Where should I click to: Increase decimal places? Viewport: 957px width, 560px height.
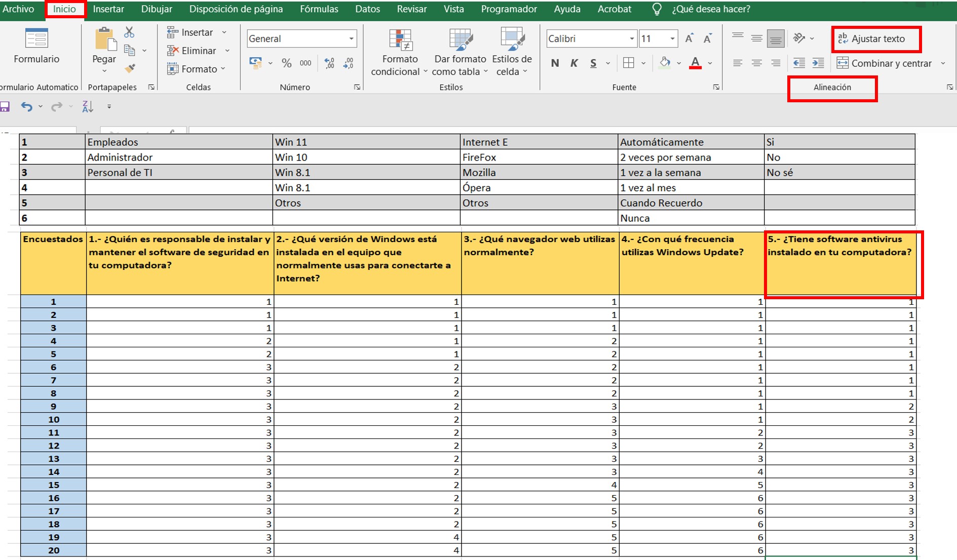click(x=329, y=63)
